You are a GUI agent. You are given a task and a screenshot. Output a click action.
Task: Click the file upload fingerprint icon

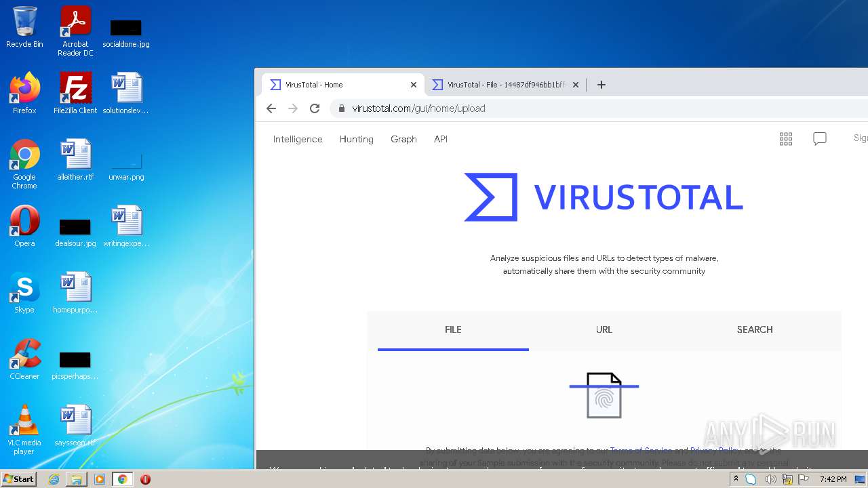(604, 395)
